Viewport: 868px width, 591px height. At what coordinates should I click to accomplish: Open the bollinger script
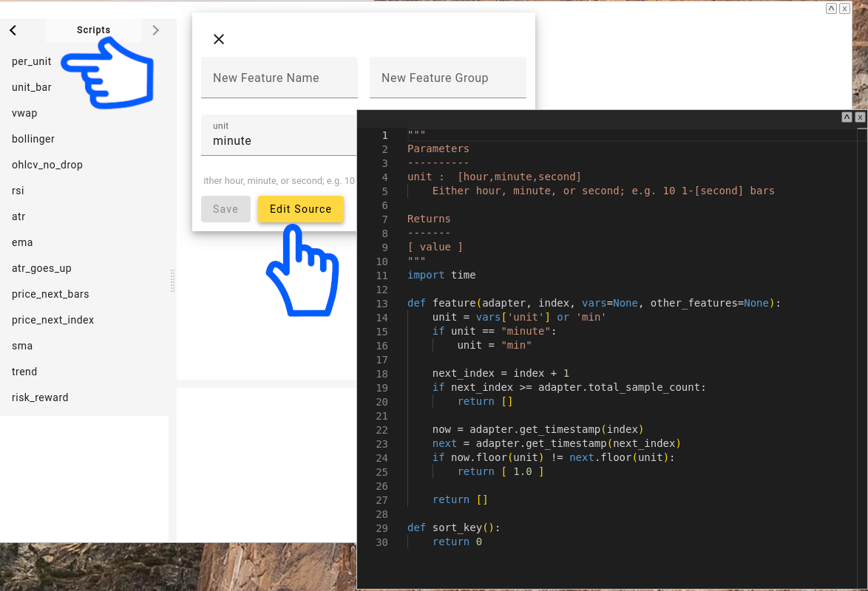click(33, 139)
